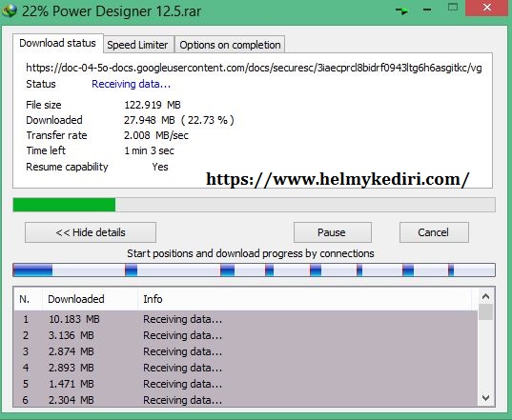Click the file size value 122.919 MB
Image resolution: width=512 pixels, height=420 pixels.
pos(153,105)
